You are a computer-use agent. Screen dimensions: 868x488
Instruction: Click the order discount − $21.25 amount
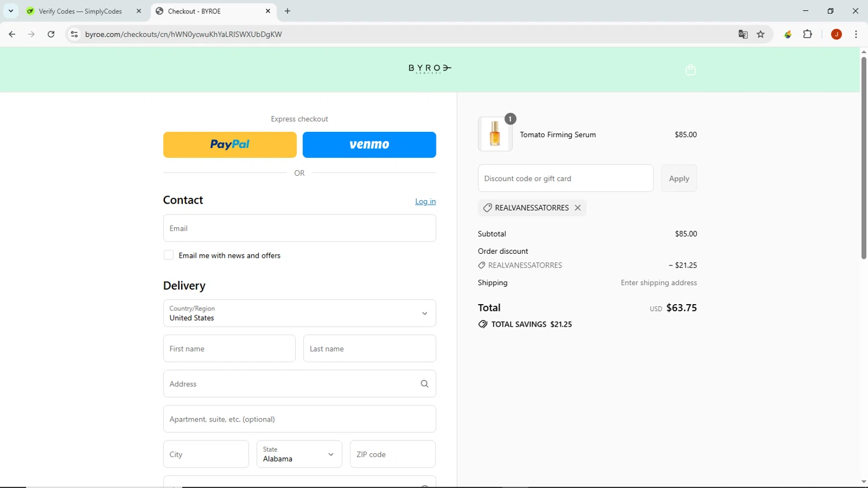tap(683, 265)
